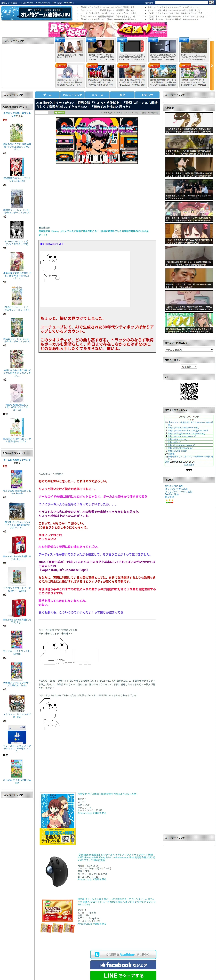Open the snake VTuber popular article thumbnail
Viewport: 216px width, 980px height.
coord(189,123)
